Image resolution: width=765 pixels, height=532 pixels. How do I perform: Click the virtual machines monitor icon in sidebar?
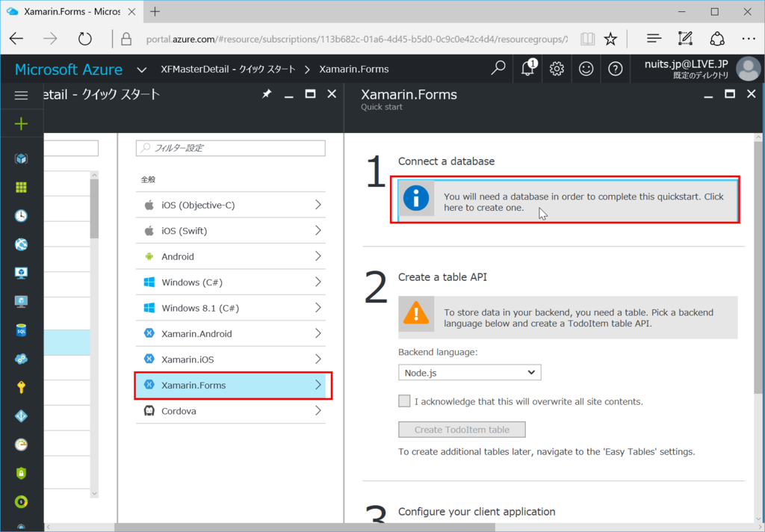pos(21,273)
